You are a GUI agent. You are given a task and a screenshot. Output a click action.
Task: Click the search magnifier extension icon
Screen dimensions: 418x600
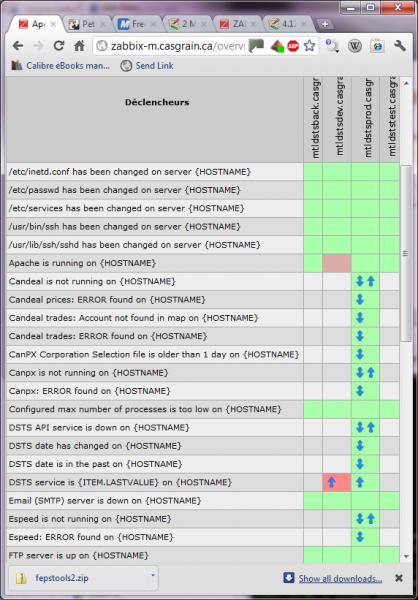pyautogui.click(x=331, y=46)
